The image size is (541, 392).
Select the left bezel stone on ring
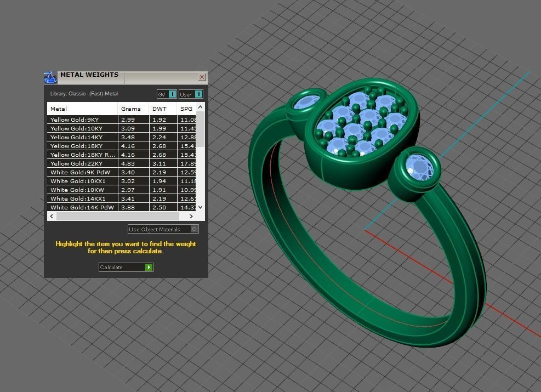point(307,102)
